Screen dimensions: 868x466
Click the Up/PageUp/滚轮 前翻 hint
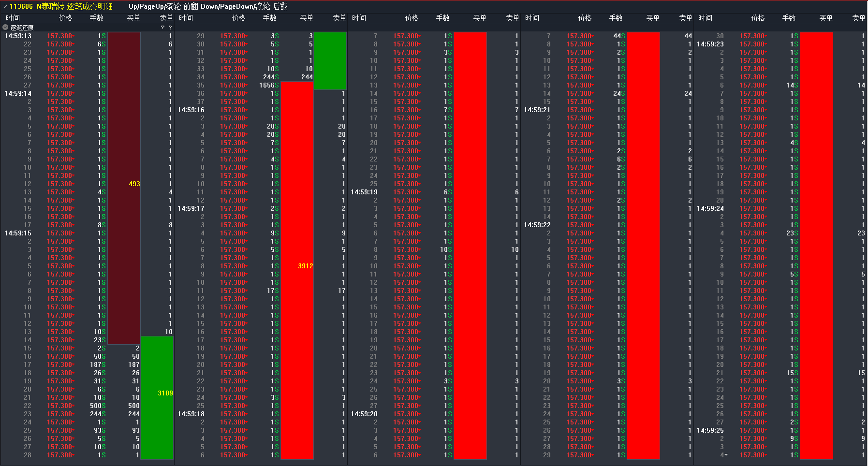[163, 6]
